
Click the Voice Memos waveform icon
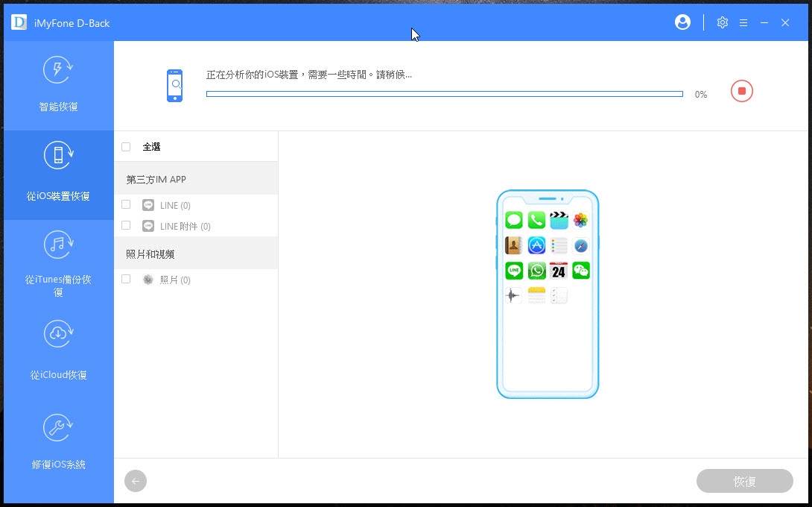pyautogui.click(x=514, y=295)
